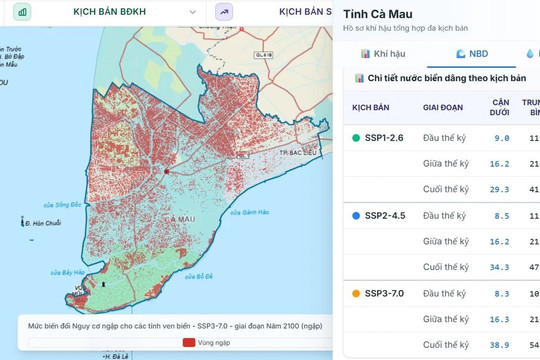This screenshot has width=540, height=360.
Task: Click value 16.3 in SSP3-7.0 Giữa thế kỷ
Action: (499, 319)
